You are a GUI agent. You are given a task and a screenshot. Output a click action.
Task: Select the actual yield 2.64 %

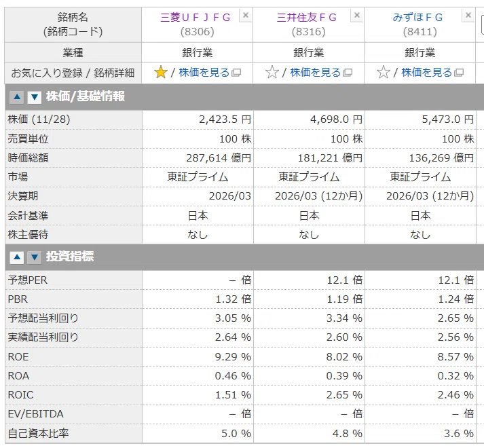tap(198, 337)
